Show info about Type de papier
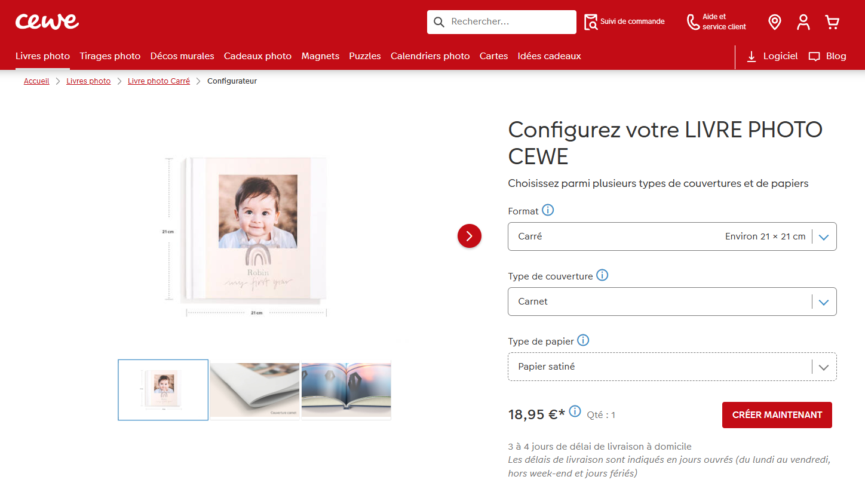865x504 pixels. [583, 340]
